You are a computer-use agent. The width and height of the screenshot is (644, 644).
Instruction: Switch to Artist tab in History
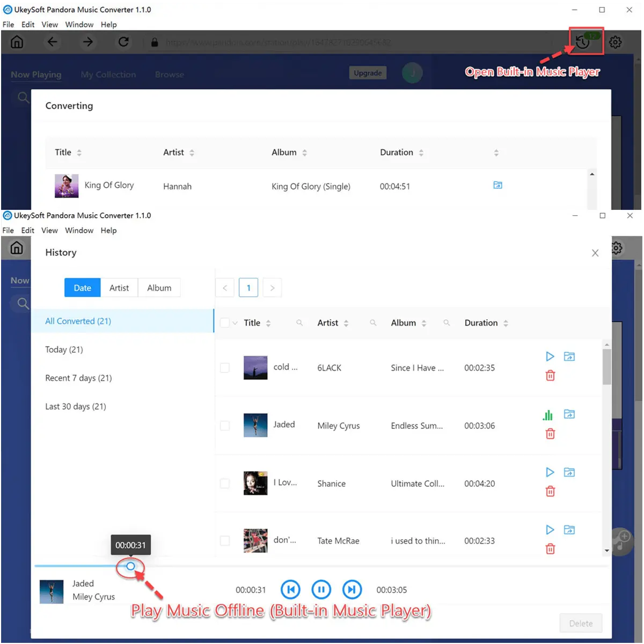[x=119, y=288]
